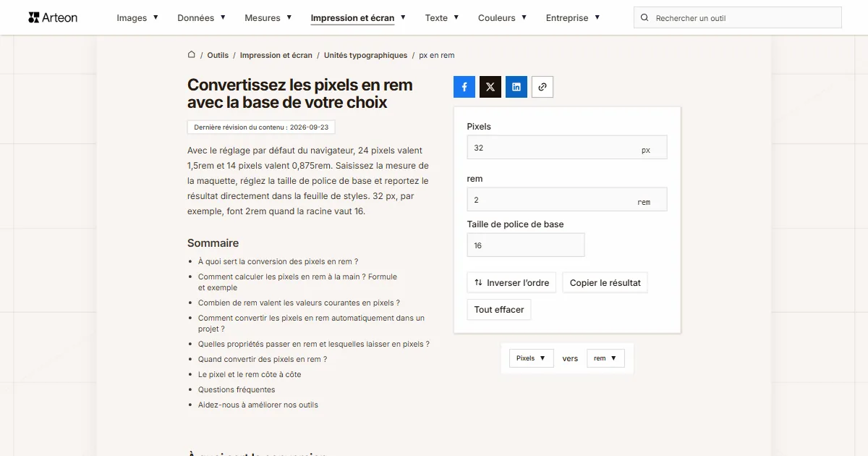Jump to Comment convertir automatiquement dans un projet
868x456 pixels.
(x=311, y=323)
